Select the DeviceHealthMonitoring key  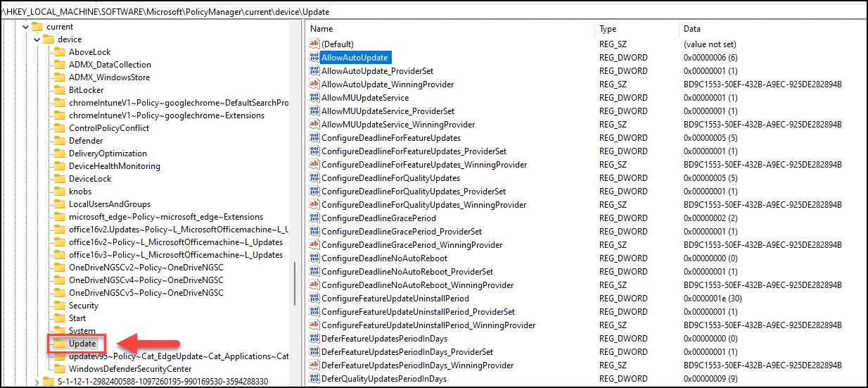[x=115, y=166]
